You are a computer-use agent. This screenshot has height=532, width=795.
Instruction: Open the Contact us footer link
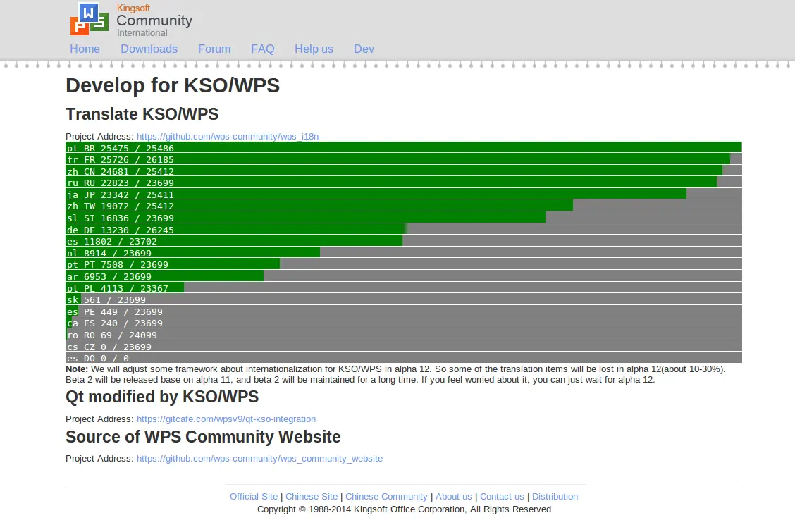point(502,497)
